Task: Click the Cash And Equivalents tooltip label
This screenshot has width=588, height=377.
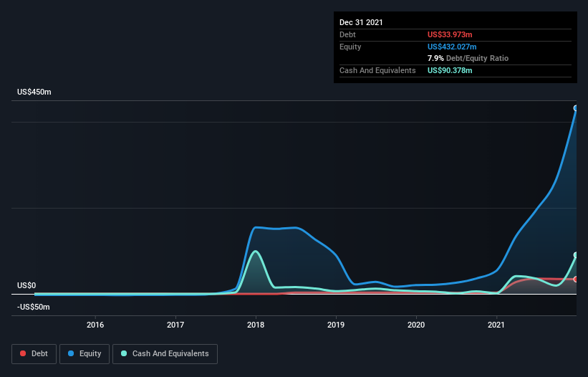Action: (x=377, y=70)
